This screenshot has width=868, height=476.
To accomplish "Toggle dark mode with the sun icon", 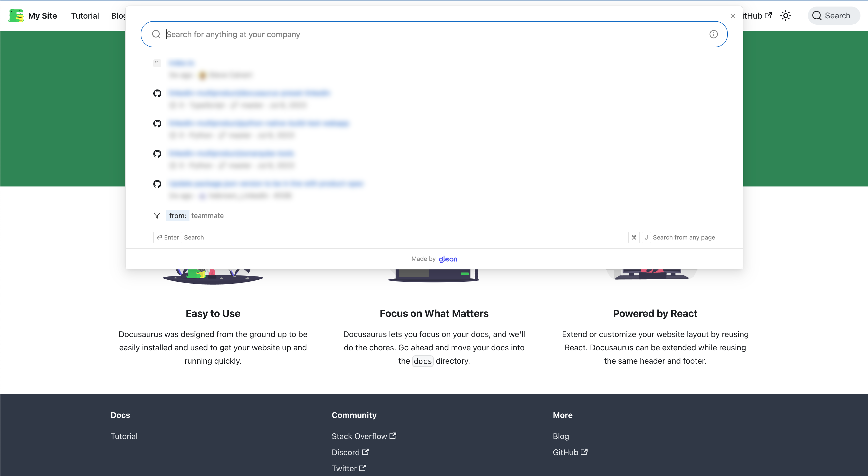I will pos(786,16).
